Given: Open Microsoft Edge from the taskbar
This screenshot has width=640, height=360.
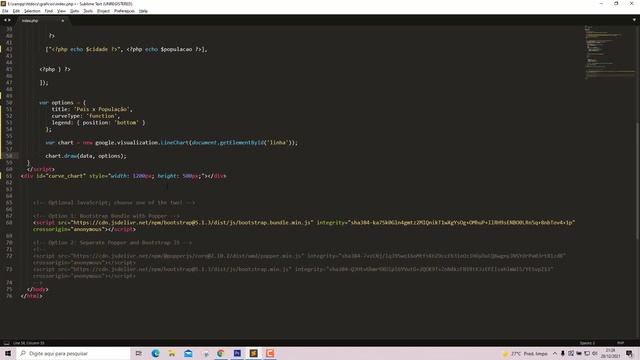Looking at the screenshot, I should pos(156,353).
